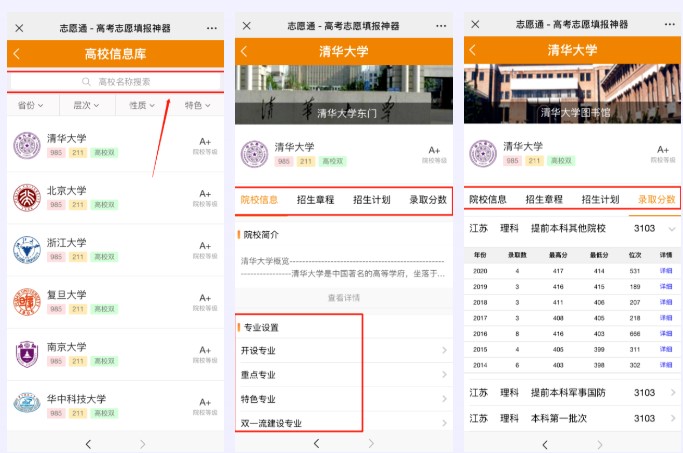Open the 性质 filter dropdown
This screenshot has width=683, height=453.
click(142, 106)
